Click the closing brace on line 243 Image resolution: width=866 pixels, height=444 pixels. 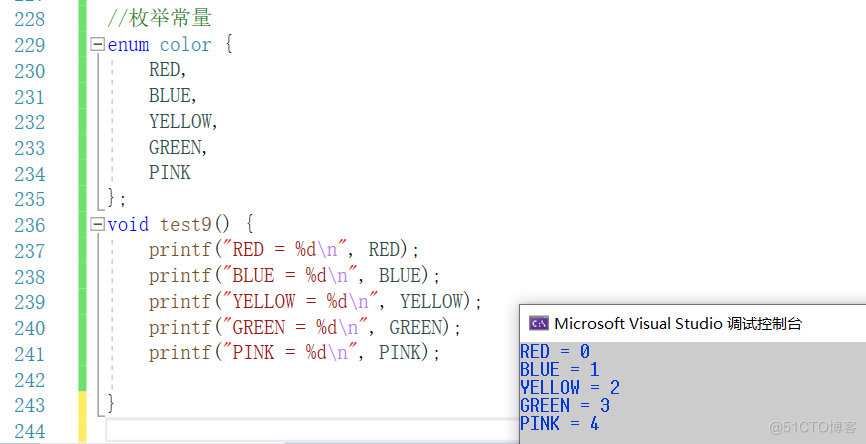111,404
